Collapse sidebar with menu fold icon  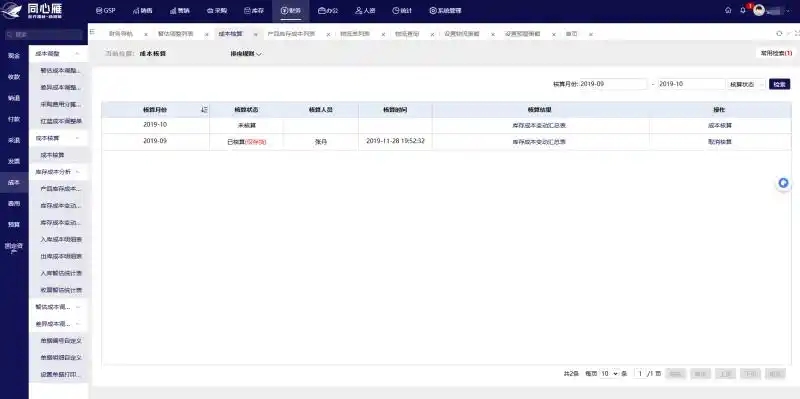(x=92, y=32)
